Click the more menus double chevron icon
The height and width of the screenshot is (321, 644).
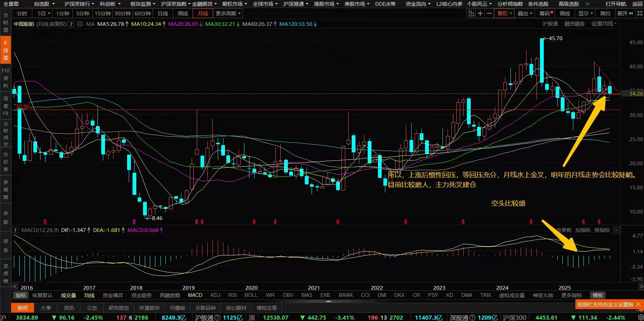click(587, 4)
